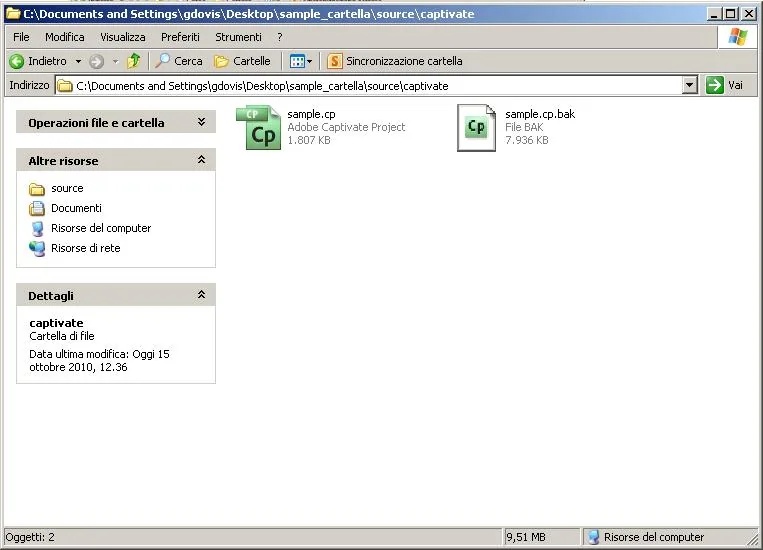The image size is (763, 550).
Task: Click the Data ultima modifica text
Action: point(99,361)
